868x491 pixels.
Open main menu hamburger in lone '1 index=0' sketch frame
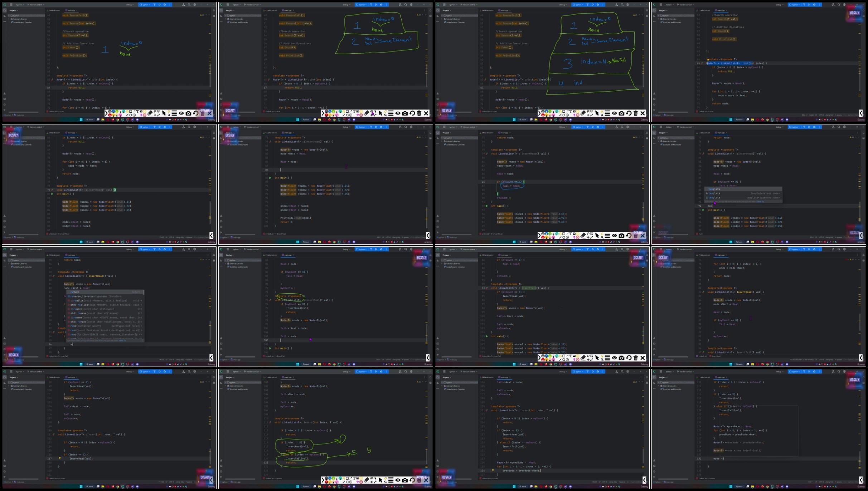pyautogui.click(x=11, y=5)
